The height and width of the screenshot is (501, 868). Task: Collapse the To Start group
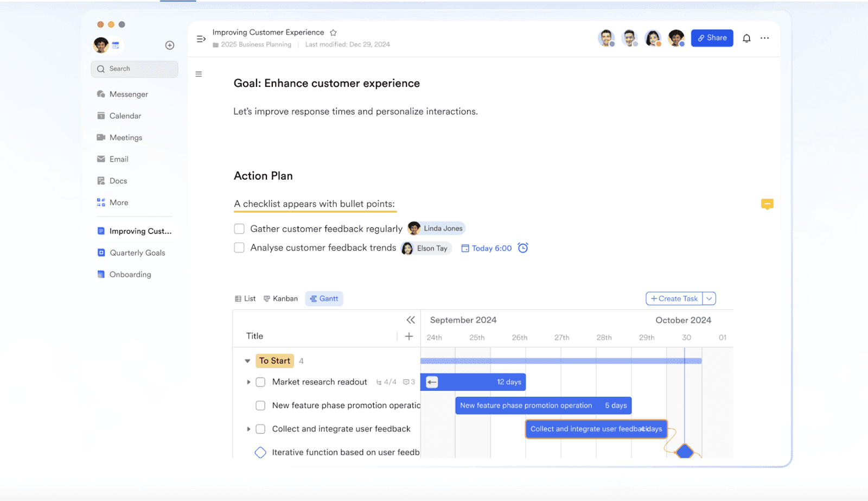point(248,360)
